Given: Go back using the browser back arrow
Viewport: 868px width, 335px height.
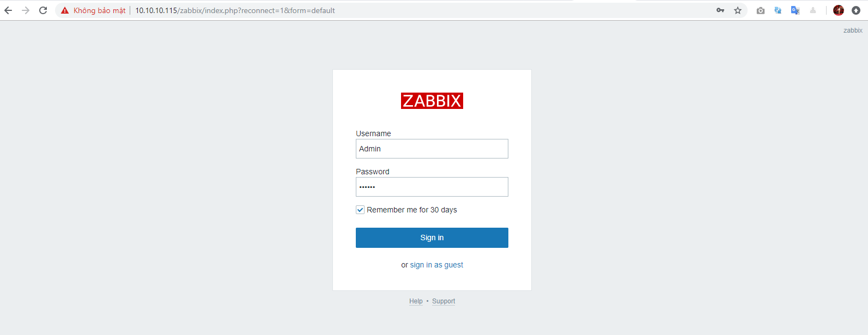Looking at the screenshot, I should click(x=8, y=10).
